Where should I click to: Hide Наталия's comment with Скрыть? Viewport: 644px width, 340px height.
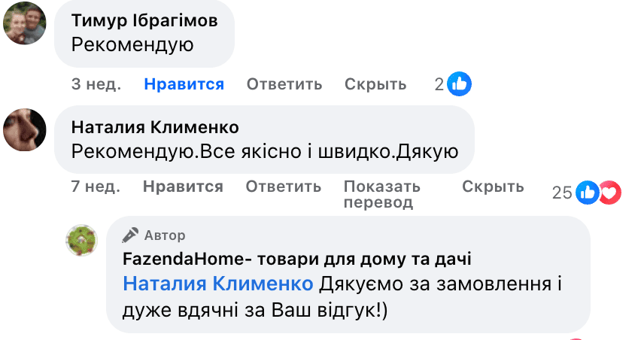[x=493, y=187]
